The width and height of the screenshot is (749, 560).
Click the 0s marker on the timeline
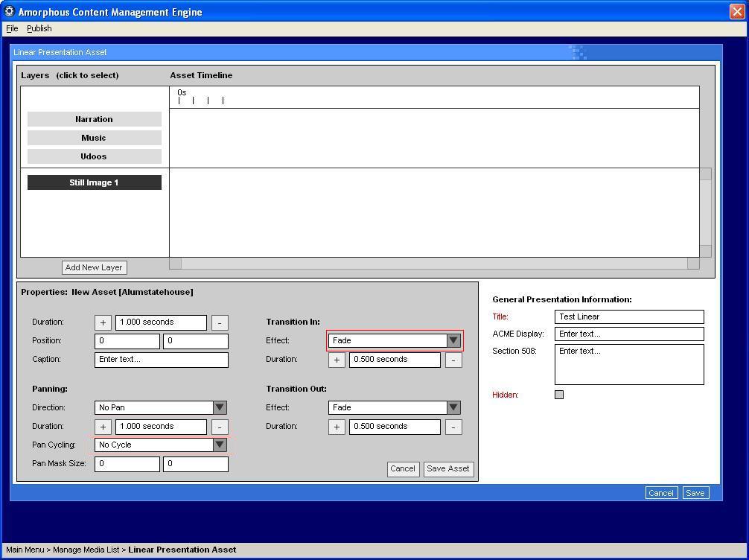(x=182, y=92)
